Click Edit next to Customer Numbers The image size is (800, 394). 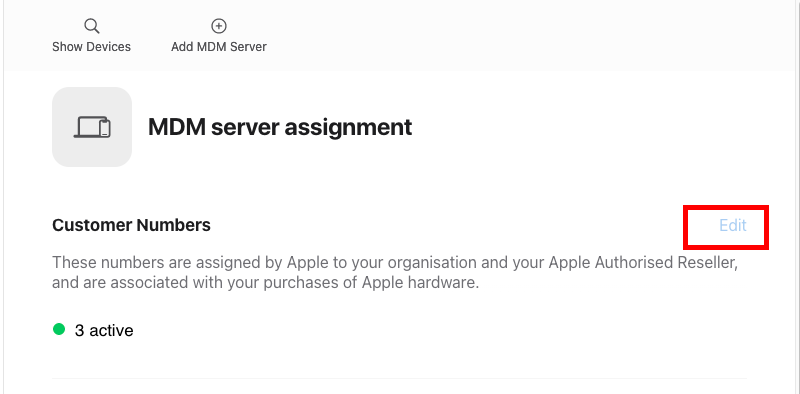(733, 225)
